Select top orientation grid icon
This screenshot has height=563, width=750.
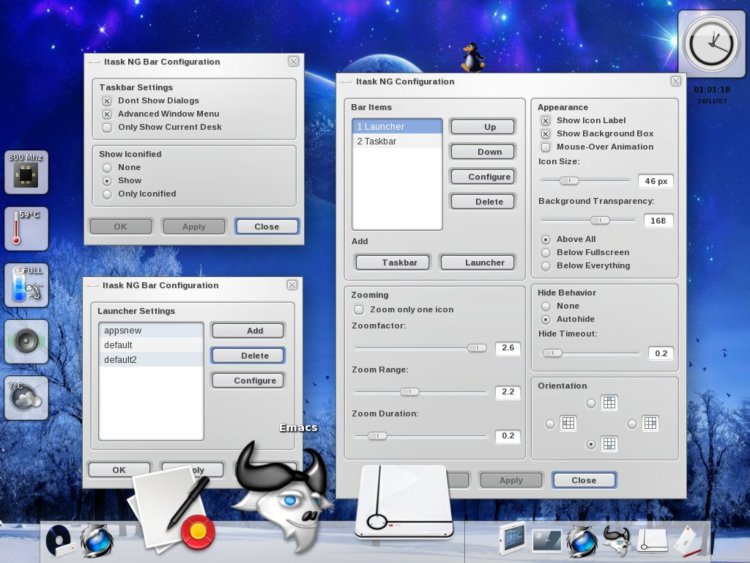pyautogui.click(x=609, y=403)
